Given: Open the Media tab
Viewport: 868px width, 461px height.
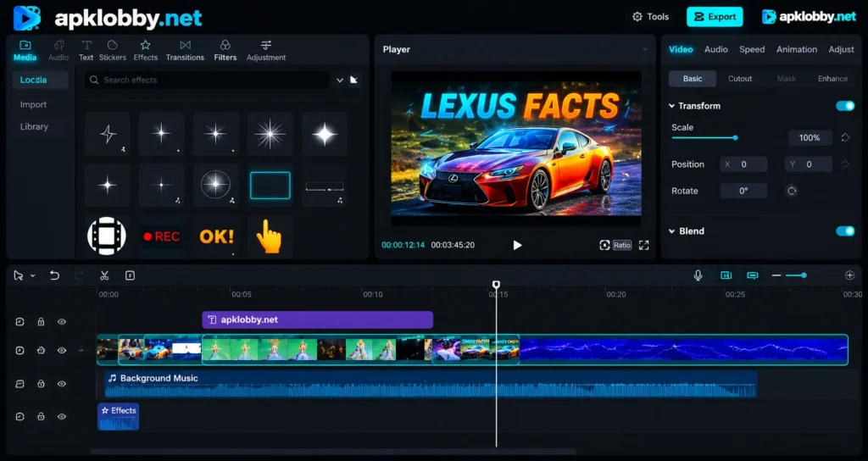Looking at the screenshot, I should [25, 50].
